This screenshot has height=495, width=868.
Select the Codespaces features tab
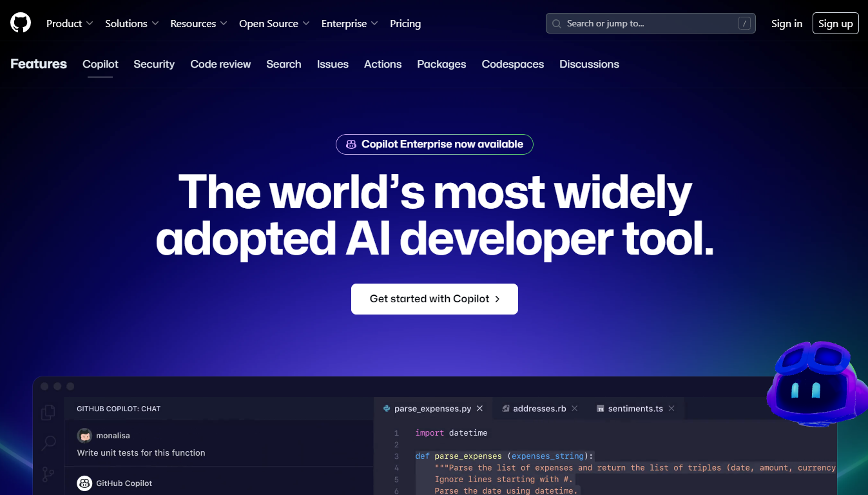click(513, 64)
